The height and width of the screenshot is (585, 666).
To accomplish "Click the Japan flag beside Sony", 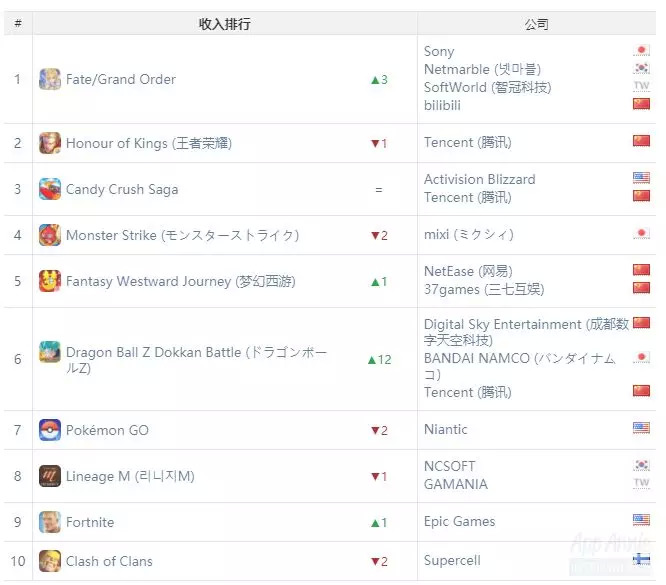I will coord(641,51).
